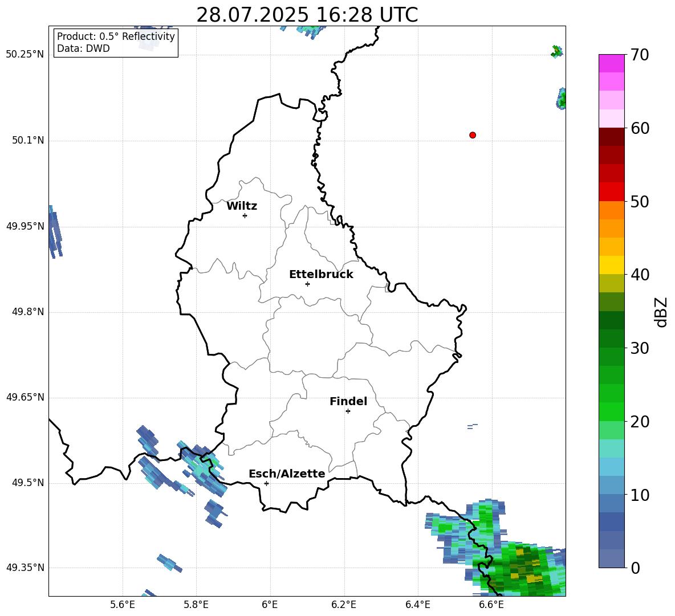675x616 pixels.
Task: Click the Ettelbruck city label
Action: coord(321,275)
